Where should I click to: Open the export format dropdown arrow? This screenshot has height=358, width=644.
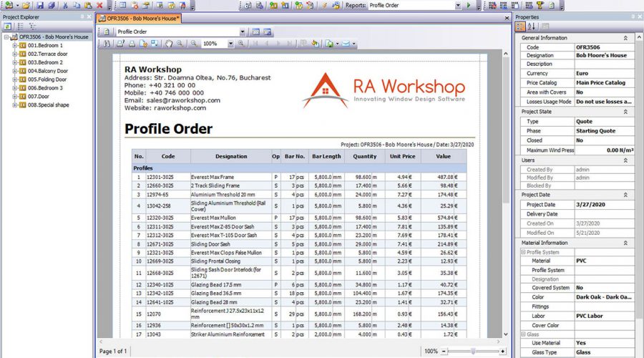coord(337,43)
